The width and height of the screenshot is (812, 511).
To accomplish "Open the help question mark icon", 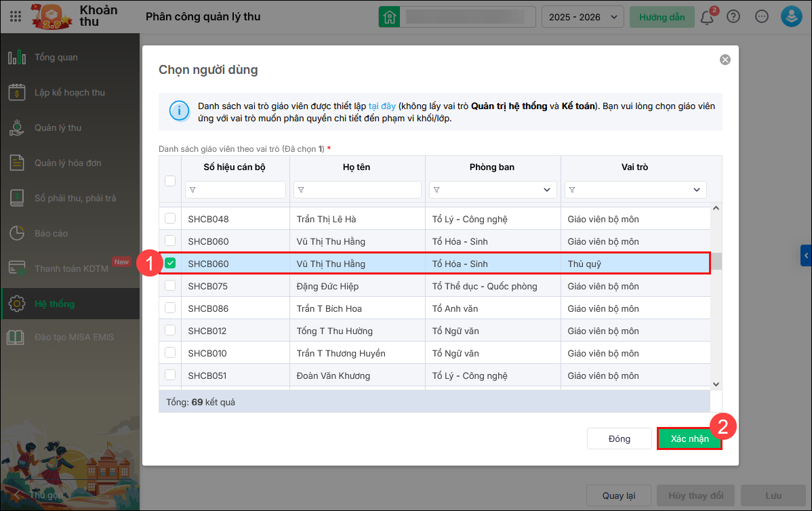I will (x=733, y=16).
